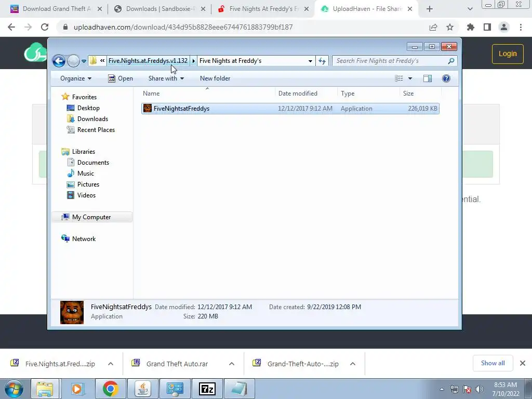
Task: Open the Documents library
Action: click(x=93, y=163)
